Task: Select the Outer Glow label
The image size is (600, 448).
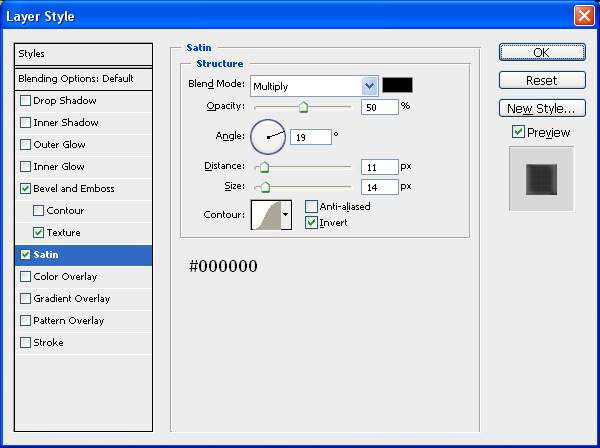Action: (59, 145)
